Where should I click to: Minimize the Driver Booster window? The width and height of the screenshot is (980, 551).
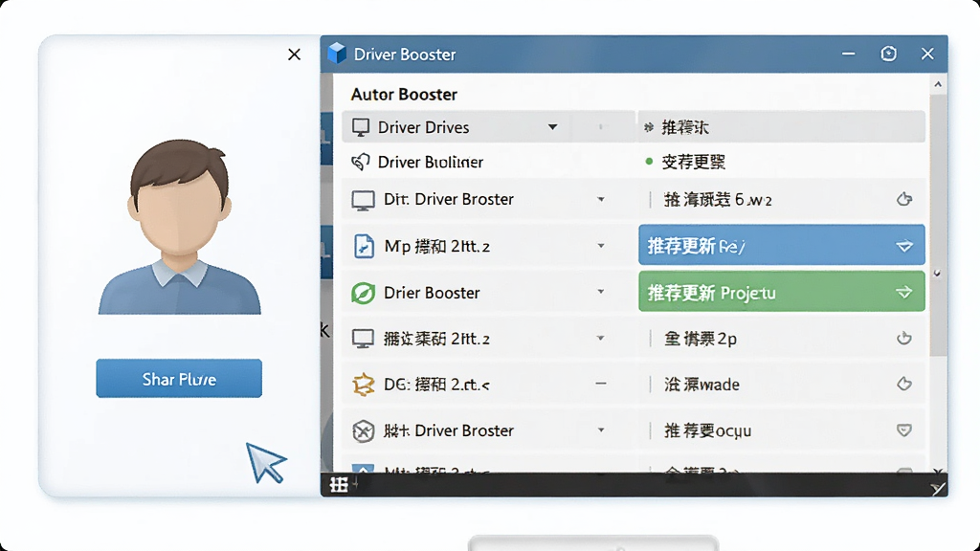pos(848,54)
